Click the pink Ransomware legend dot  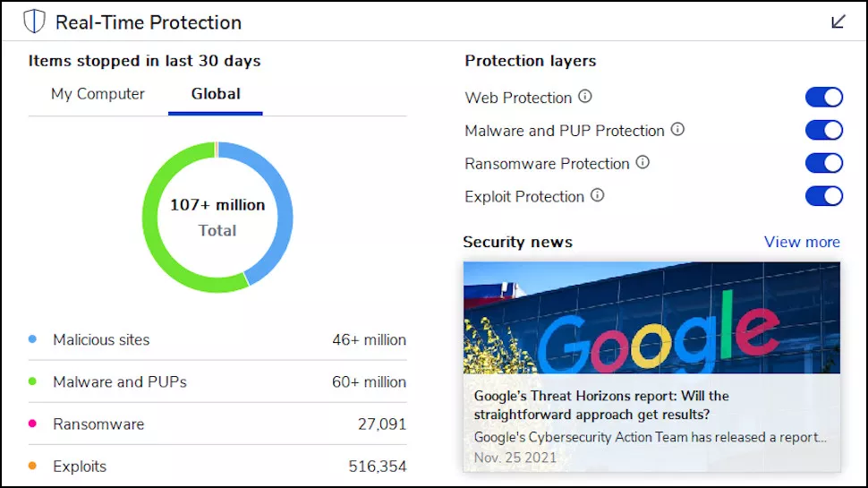33,424
